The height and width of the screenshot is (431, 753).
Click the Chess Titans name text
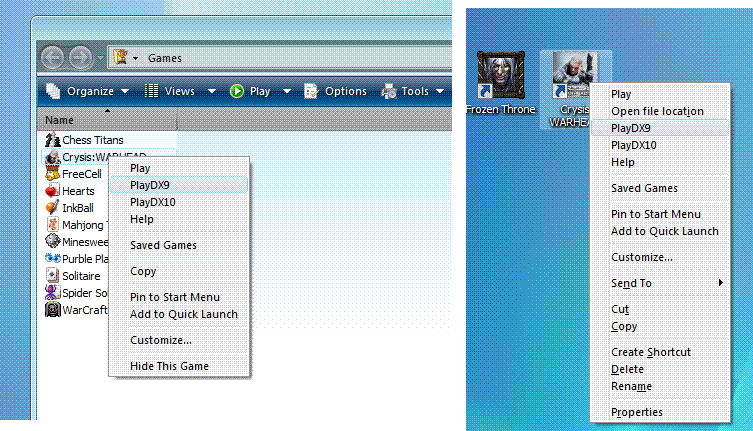tap(93, 140)
